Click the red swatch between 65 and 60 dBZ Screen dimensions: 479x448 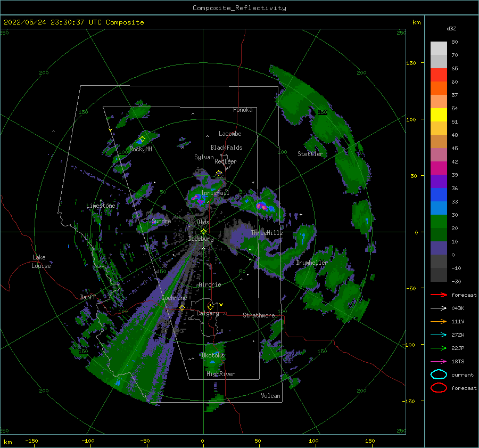(439, 75)
